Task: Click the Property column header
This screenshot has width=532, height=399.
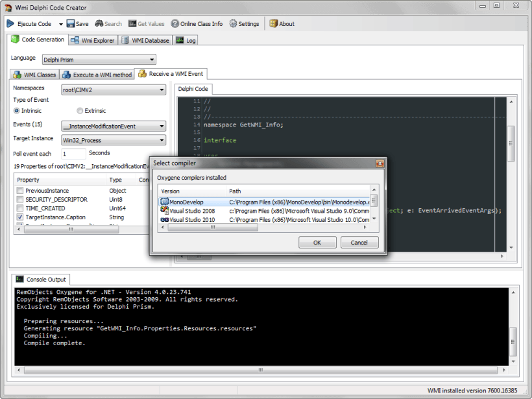Action: click(x=60, y=180)
